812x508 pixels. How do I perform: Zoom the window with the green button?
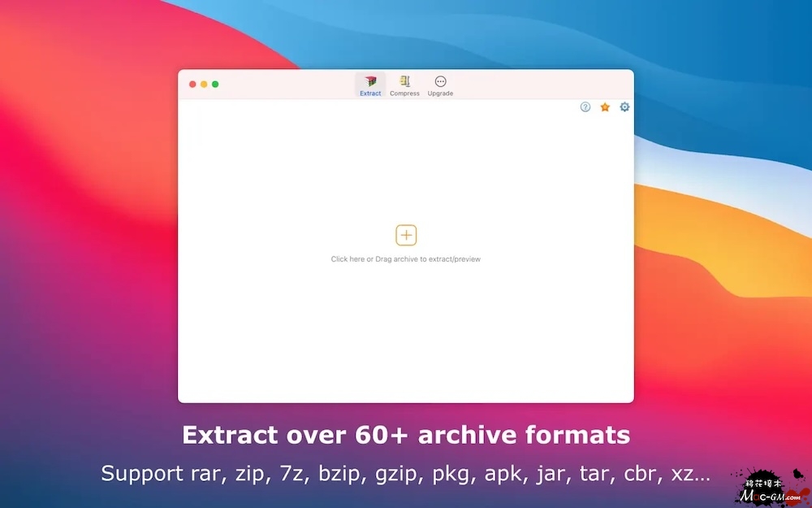pos(215,85)
